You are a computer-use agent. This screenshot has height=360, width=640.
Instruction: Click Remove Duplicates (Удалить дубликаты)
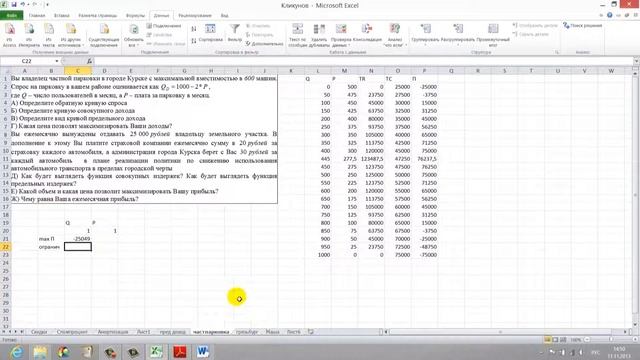[319, 35]
